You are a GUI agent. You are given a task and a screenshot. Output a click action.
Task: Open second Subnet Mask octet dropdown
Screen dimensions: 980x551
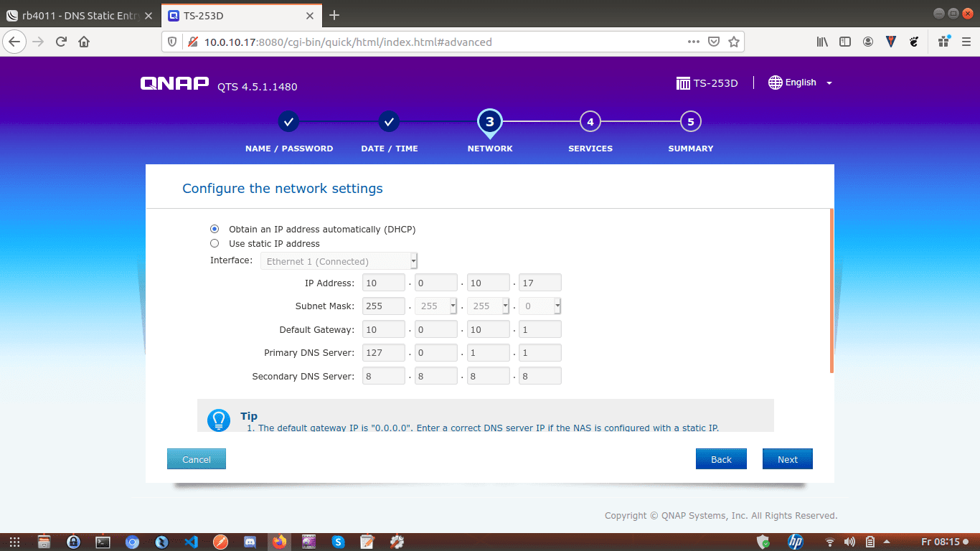point(436,306)
